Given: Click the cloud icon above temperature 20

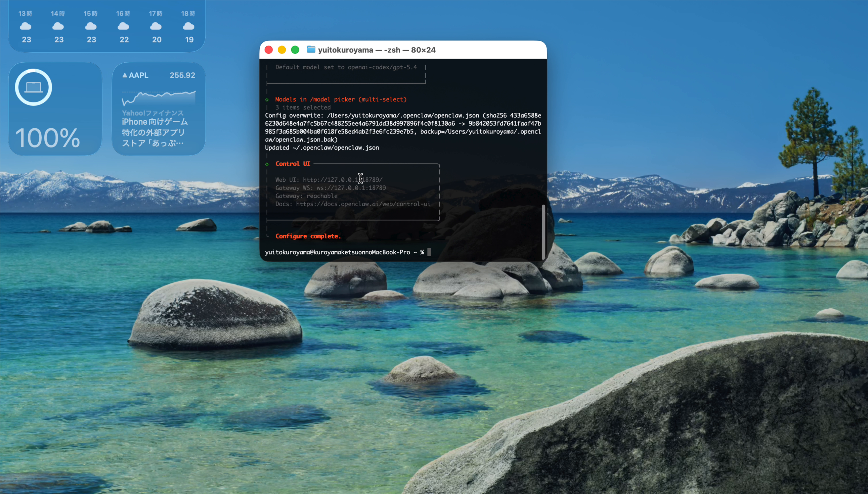Looking at the screenshot, I should pos(156,26).
